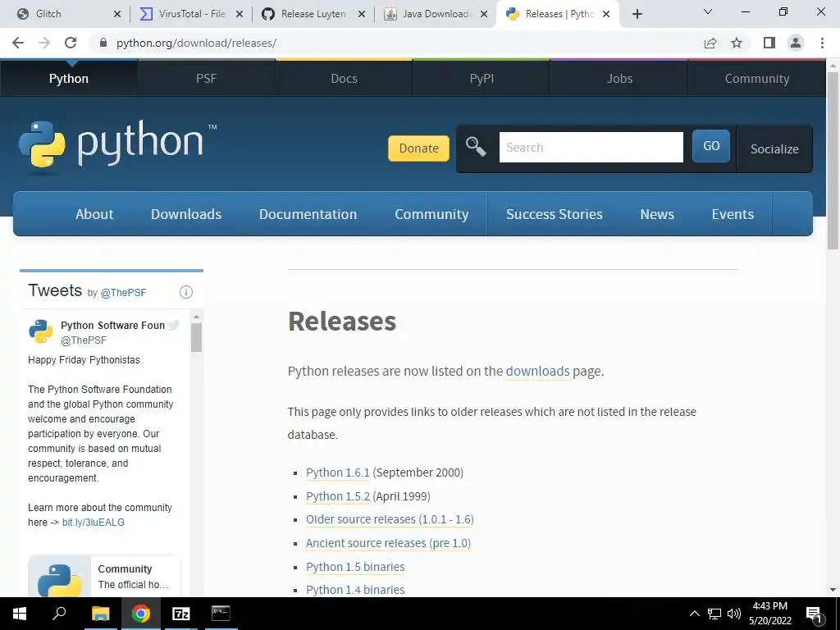Click the share page icon

coord(710,43)
